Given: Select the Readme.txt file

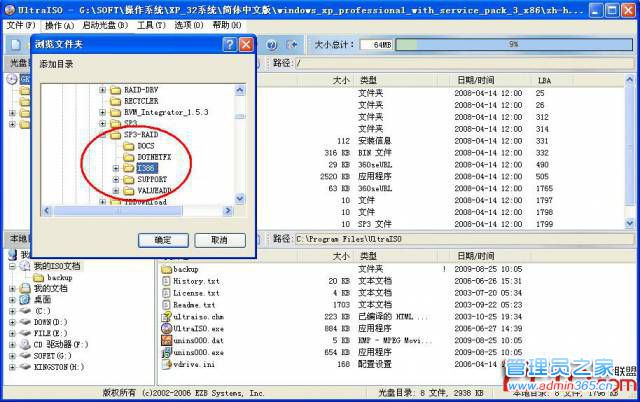Looking at the screenshot, I should click(189, 304).
